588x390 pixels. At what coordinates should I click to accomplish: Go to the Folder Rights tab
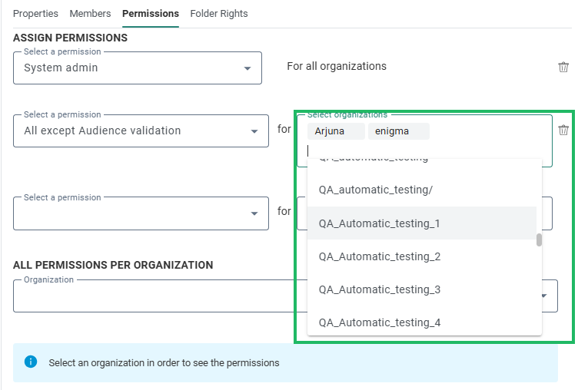[x=219, y=14]
